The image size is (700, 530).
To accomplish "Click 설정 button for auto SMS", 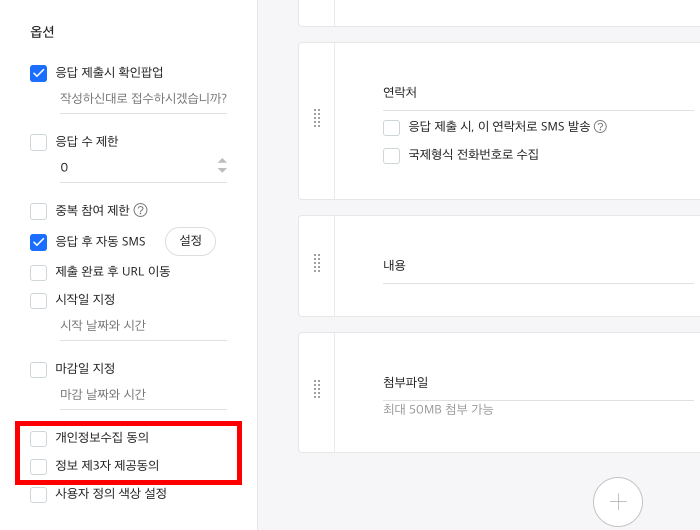I will pos(191,241).
